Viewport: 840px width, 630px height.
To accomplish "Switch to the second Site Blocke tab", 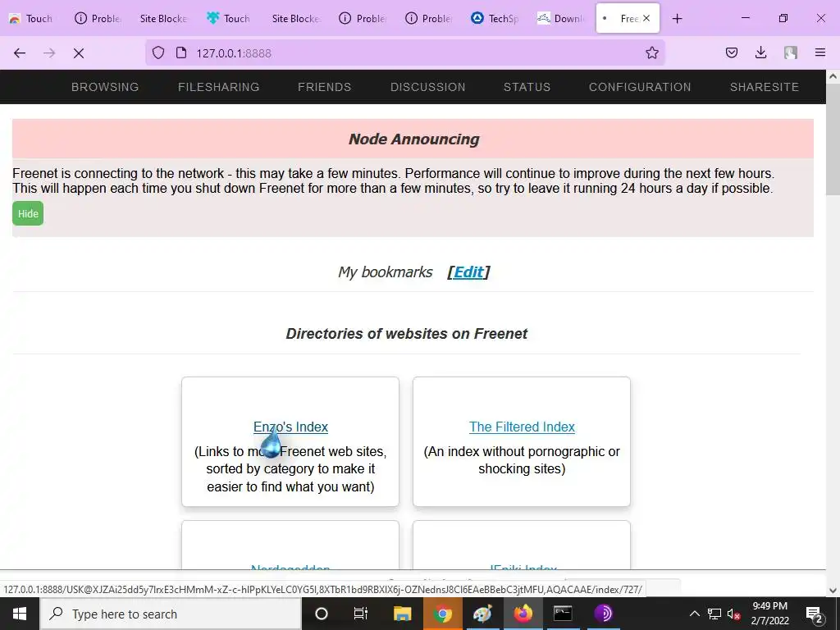I will point(295,19).
